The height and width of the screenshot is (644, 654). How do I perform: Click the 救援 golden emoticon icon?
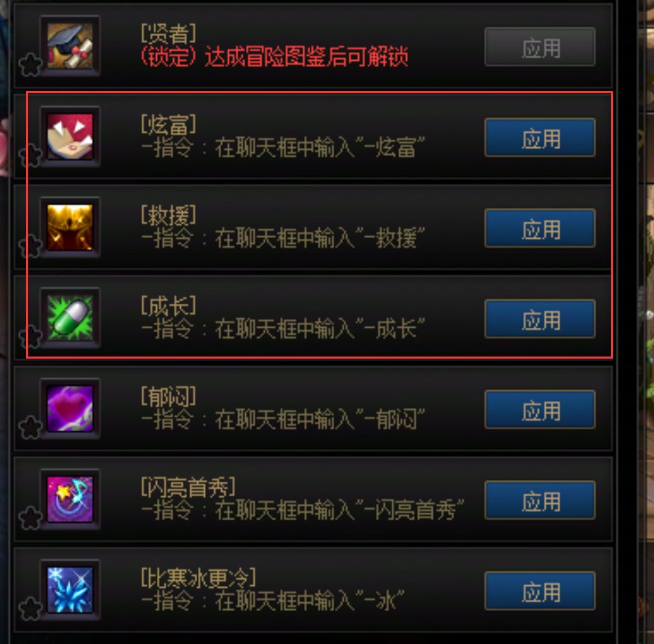(70, 227)
